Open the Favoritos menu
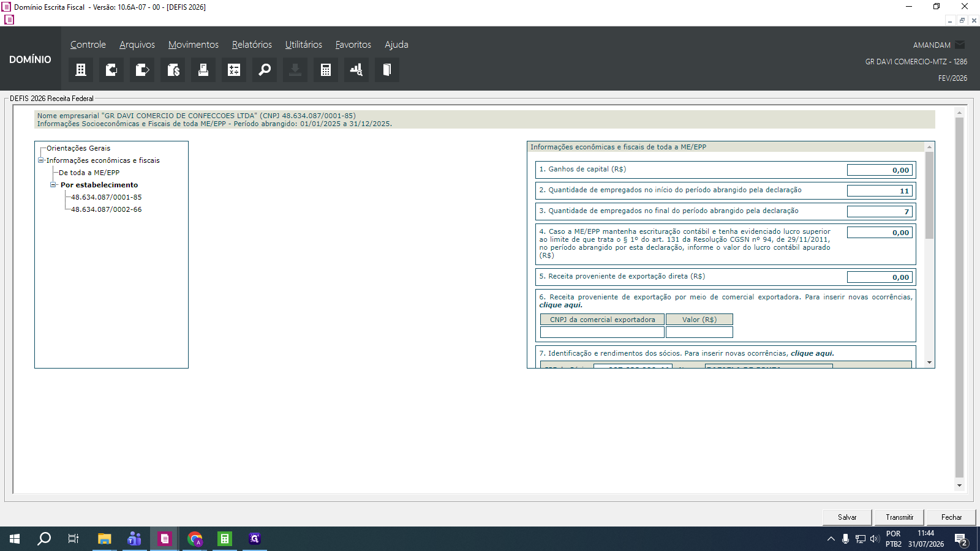This screenshot has height=551, width=980. tap(353, 45)
